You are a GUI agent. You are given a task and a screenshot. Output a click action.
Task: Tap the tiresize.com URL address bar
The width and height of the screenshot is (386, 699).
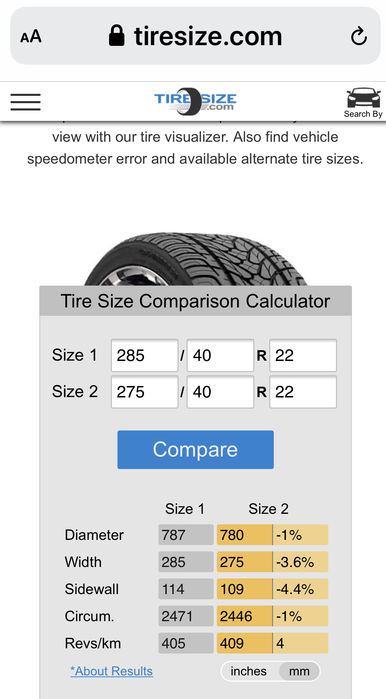pos(195,36)
